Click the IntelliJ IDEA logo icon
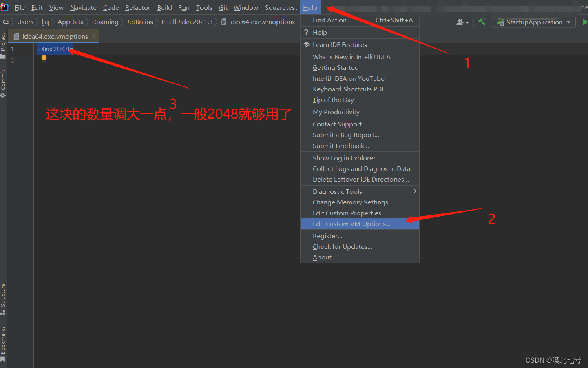Image resolution: width=588 pixels, height=368 pixels. [4, 7]
